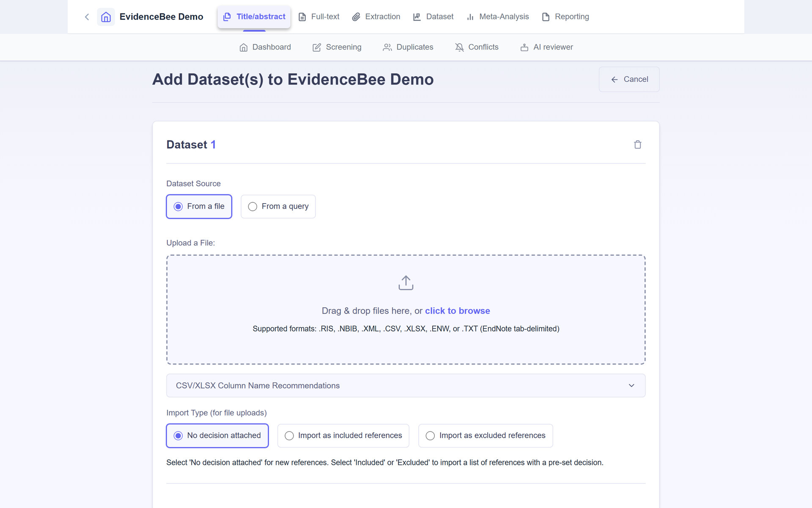Open the Conflicts section

point(477,47)
